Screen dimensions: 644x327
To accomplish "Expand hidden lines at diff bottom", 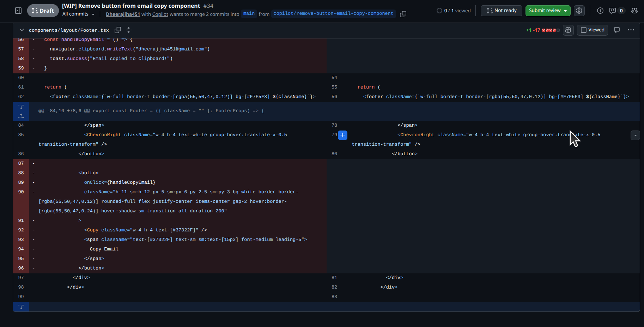I will click(x=21, y=307).
